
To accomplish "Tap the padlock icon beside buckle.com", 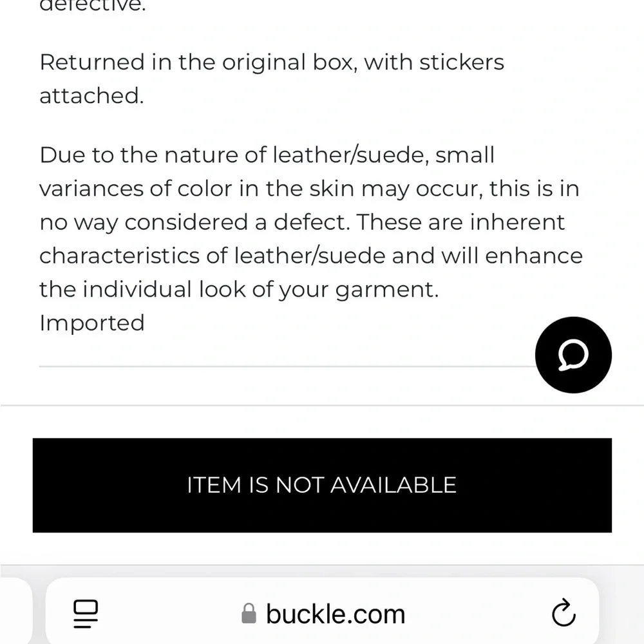I will (x=249, y=614).
